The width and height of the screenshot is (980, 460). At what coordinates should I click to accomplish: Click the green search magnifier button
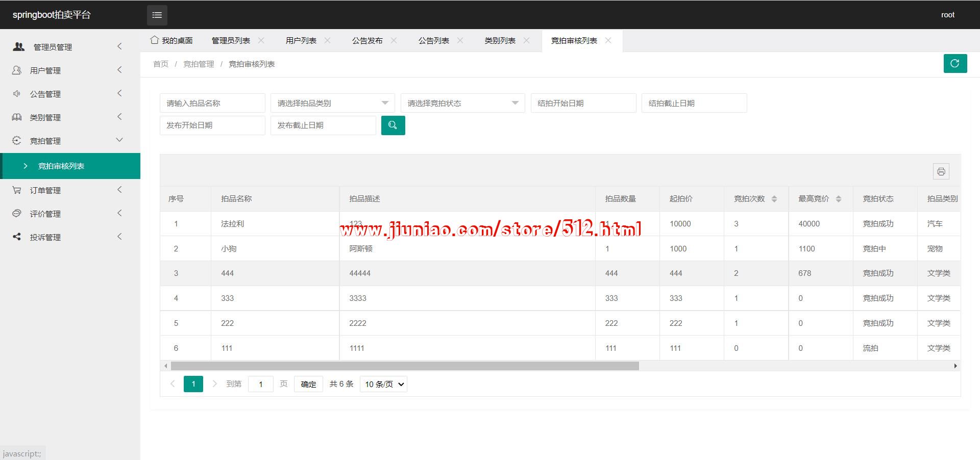click(393, 125)
